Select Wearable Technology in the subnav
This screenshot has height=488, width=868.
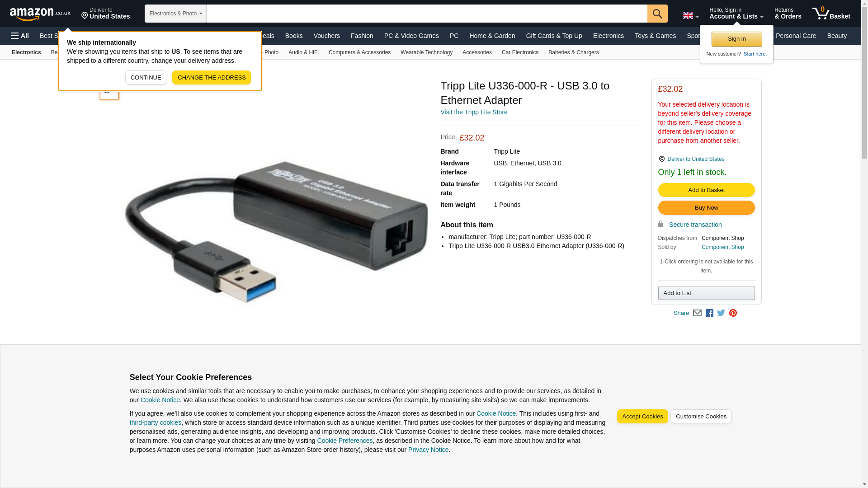(426, 52)
